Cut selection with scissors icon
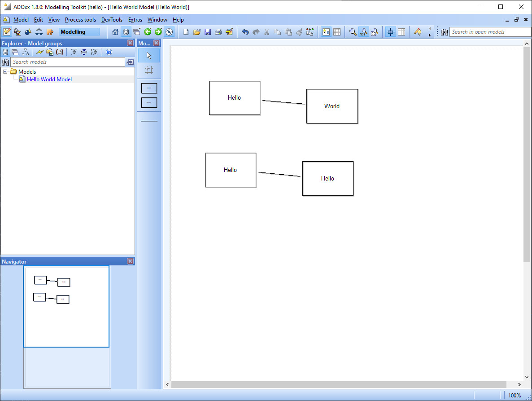Viewport: 532px width, 401px height. pos(267,32)
